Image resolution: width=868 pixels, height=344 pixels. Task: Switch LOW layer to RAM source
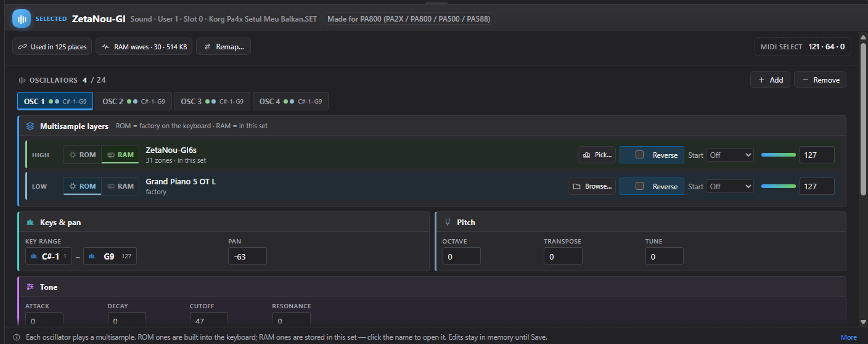[x=120, y=186]
